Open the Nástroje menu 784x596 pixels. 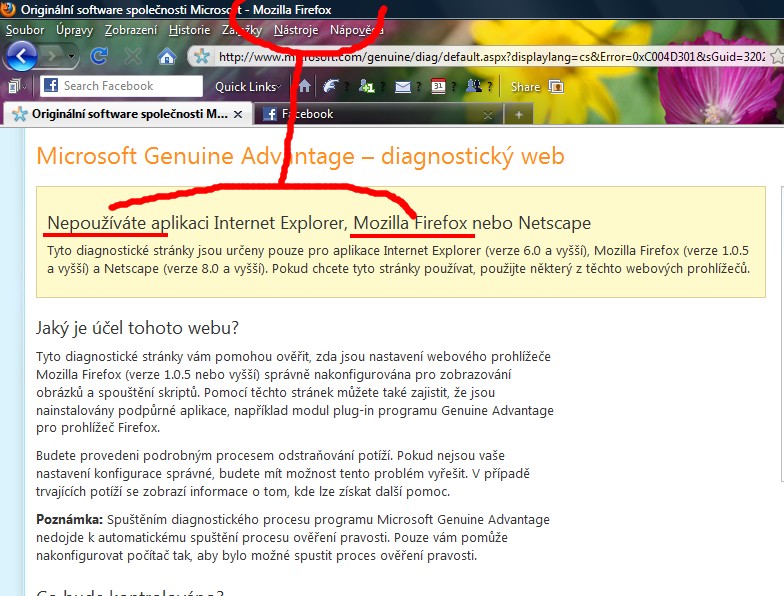tap(296, 30)
